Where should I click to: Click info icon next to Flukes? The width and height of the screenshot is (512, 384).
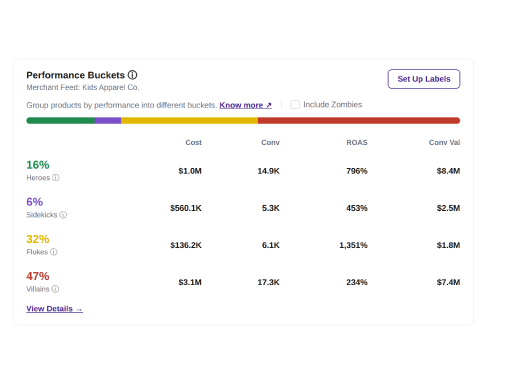(54, 252)
